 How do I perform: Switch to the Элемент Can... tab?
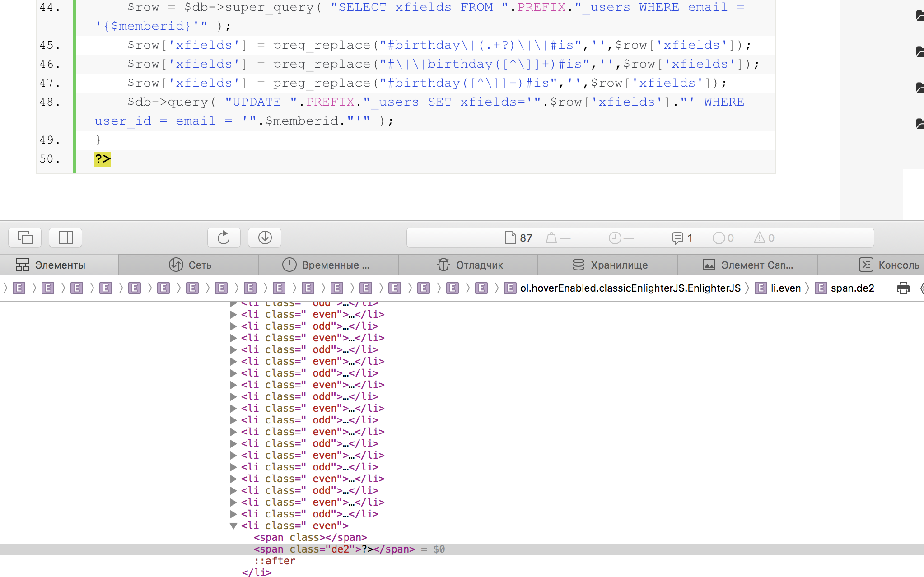click(748, 265)
